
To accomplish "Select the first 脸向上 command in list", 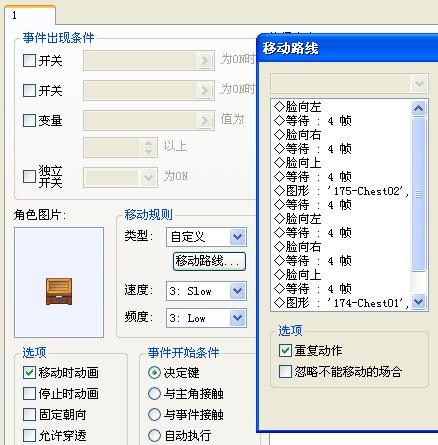I will pyautogui.click(x=341, y=163).
